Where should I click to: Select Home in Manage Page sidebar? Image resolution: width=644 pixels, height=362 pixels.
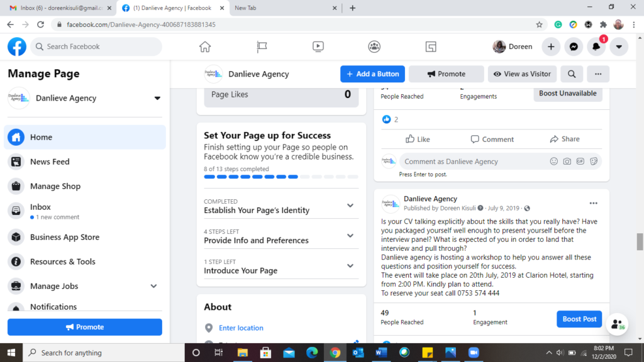(85, 137)
